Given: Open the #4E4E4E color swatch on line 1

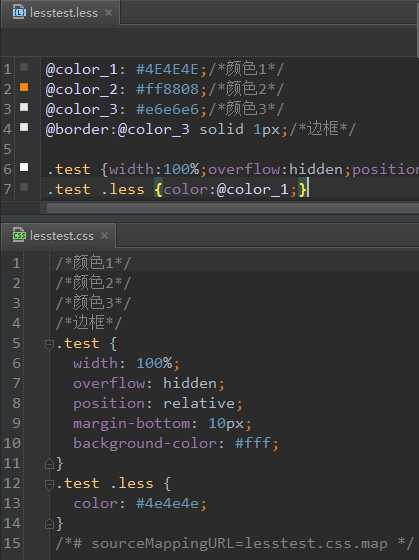Looking at the screenshot, I should click(x=24, y=67).
